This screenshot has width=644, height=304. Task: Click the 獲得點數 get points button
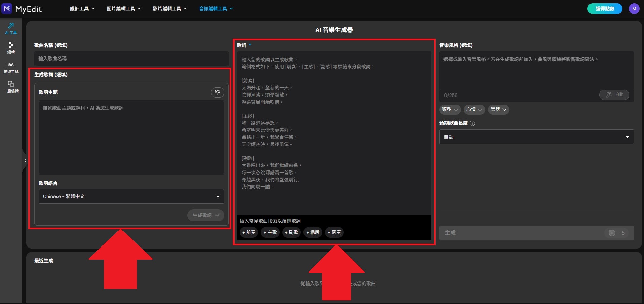point(604,8)
